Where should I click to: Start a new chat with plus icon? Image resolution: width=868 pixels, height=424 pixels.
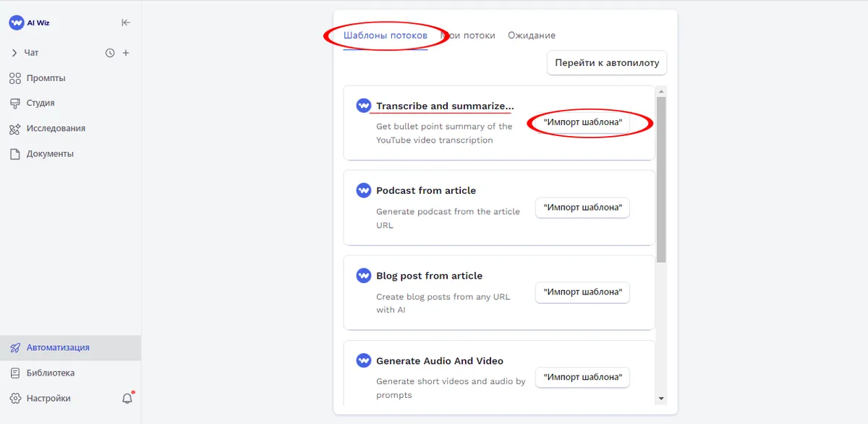tap(126, 53)
